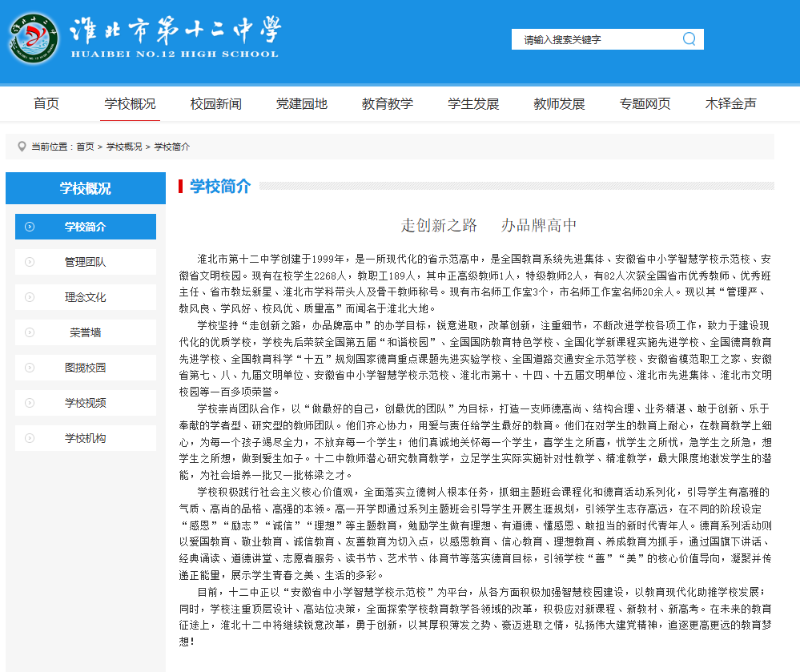
Task: Click the HUAIBEI NO.12 HIGH SCHOOL text
Action: click(175, 54)
